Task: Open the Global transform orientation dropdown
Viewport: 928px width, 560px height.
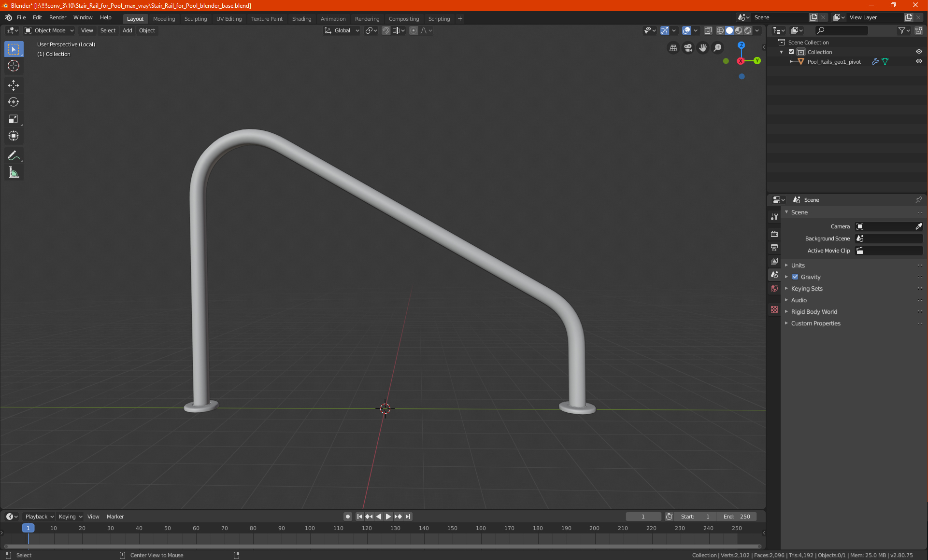Action: (342, 30)
